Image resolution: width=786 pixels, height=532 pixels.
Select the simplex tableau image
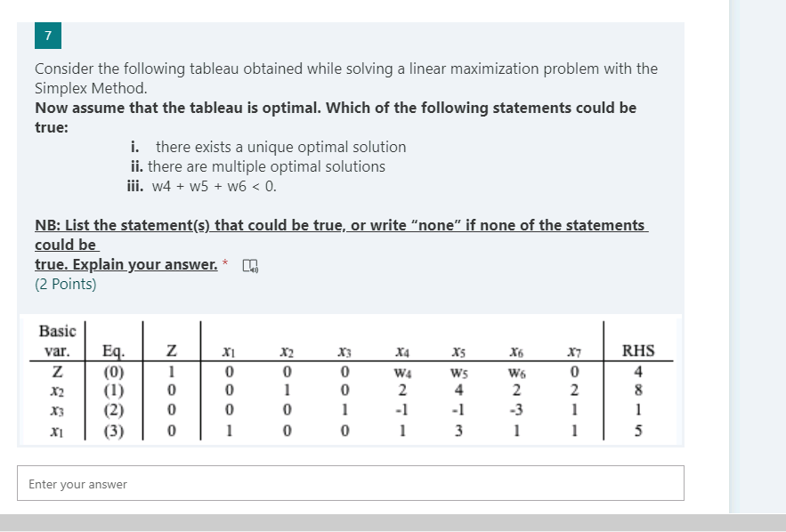[351, 378]
